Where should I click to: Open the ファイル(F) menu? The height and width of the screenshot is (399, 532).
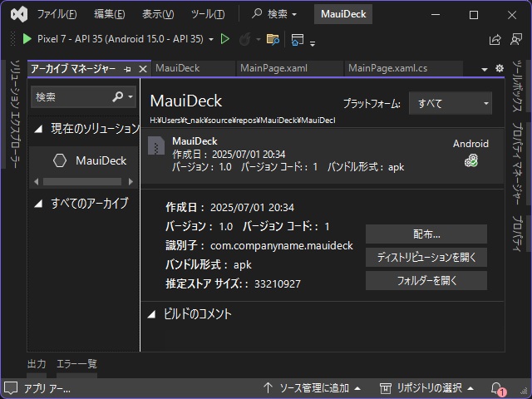(x=57, y=14)
